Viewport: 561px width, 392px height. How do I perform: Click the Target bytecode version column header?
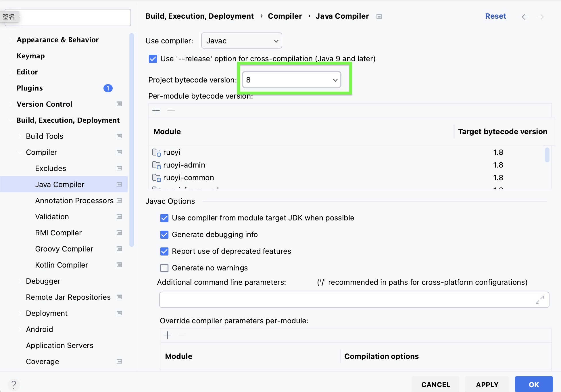pyautogui.click(x=503, y=132)
